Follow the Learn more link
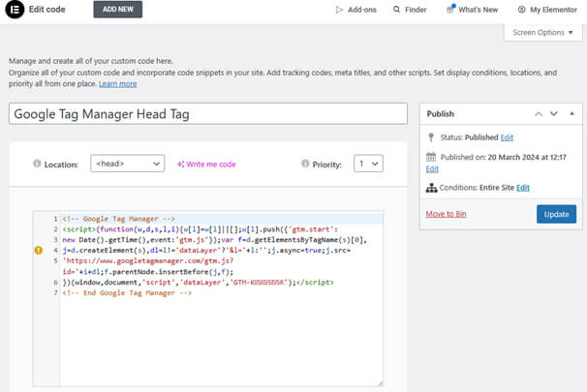 pos(118,84)
